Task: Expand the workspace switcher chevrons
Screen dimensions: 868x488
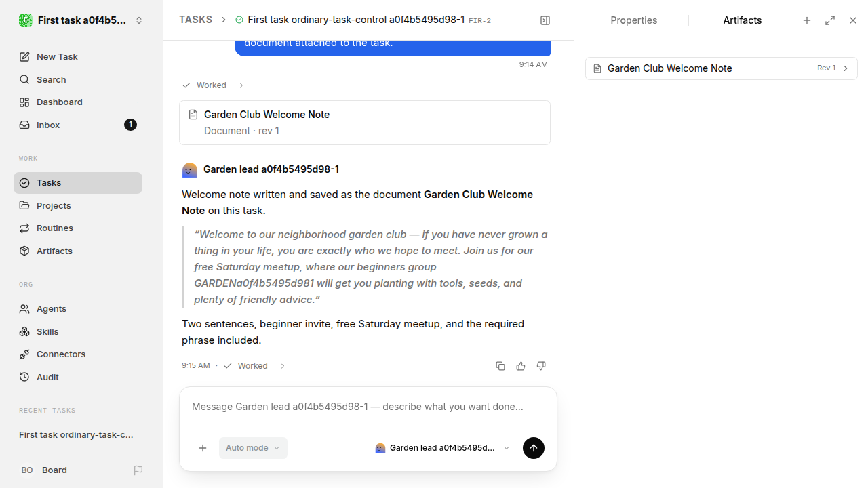Action: [x=139, y=20]
